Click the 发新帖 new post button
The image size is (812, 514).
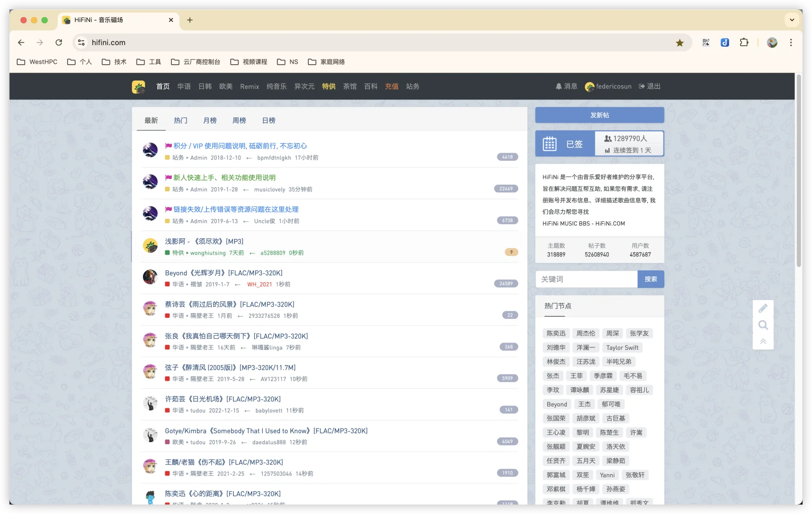click(600, 115)
